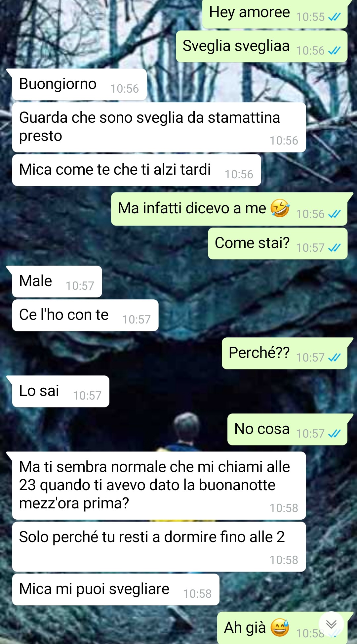
Task: Select the 'Buongiorno' message bubble
Action: coord(79,84)
